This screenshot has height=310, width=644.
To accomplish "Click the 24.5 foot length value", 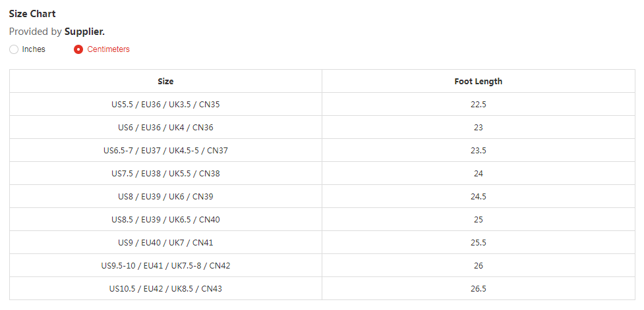I will click(x=478, y=197).
